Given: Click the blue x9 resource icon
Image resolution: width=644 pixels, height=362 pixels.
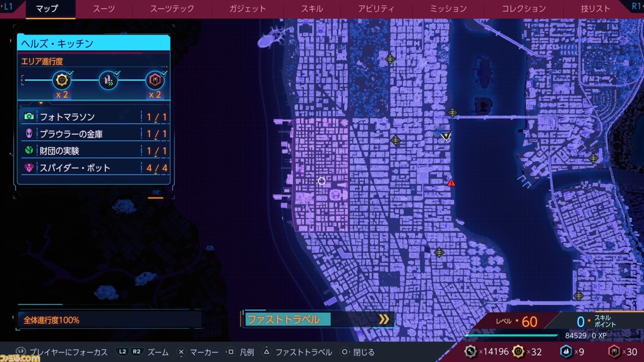Looking at the screenshot, I should [566, 351].
